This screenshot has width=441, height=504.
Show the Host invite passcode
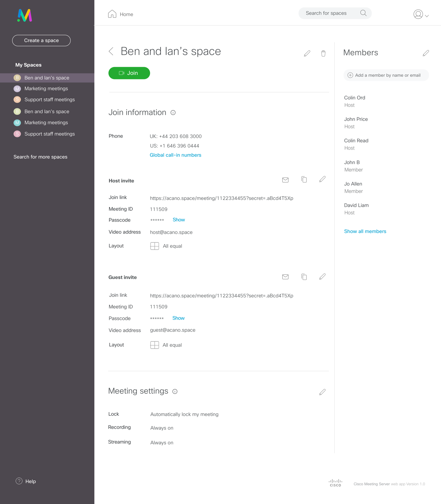pos(179,220)
